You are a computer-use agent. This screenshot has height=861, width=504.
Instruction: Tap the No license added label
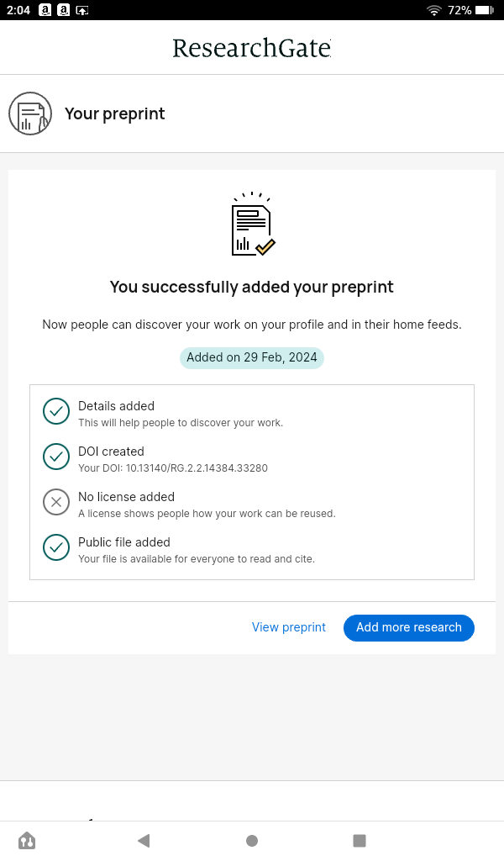(x=126, y=497)
